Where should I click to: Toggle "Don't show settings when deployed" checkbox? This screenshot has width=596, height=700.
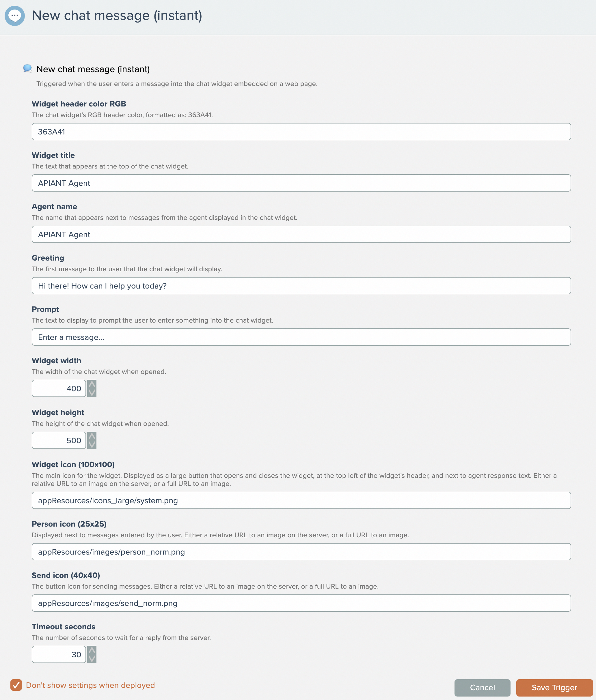click(x=16, y=685)
